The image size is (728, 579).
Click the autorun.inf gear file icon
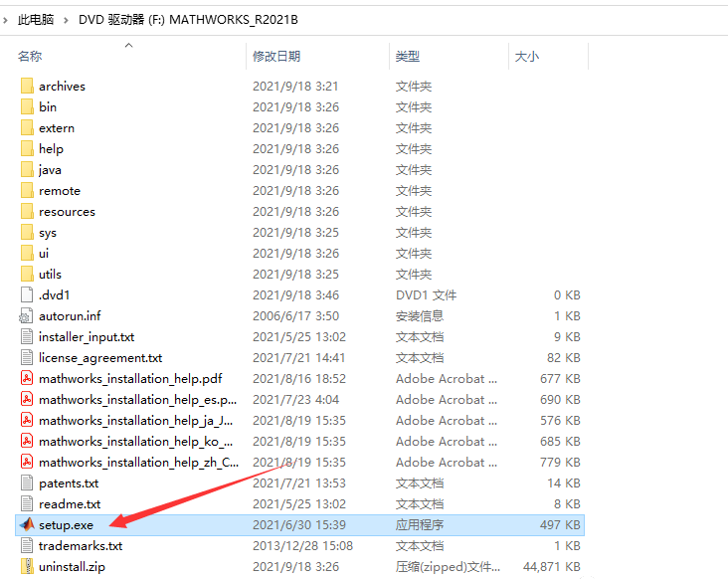(x=27, y=315)
